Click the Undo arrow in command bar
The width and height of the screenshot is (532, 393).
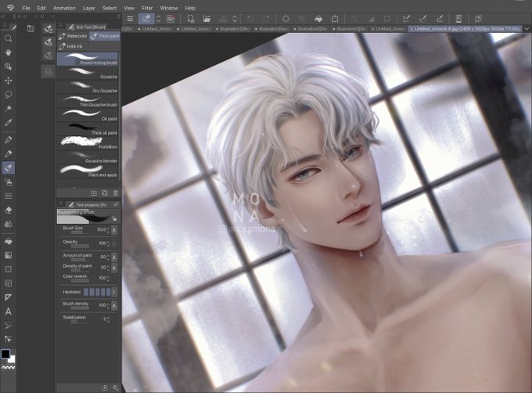click(x=250, y=19)
